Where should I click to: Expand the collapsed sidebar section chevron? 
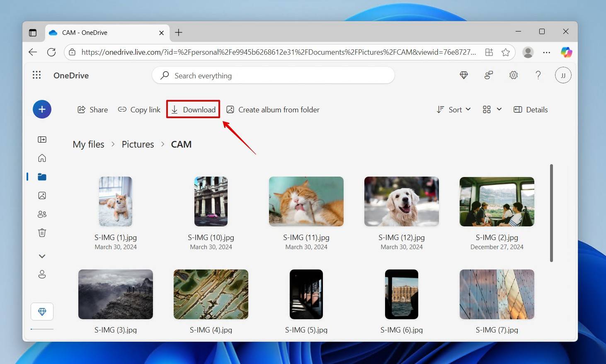pos(41,256)
